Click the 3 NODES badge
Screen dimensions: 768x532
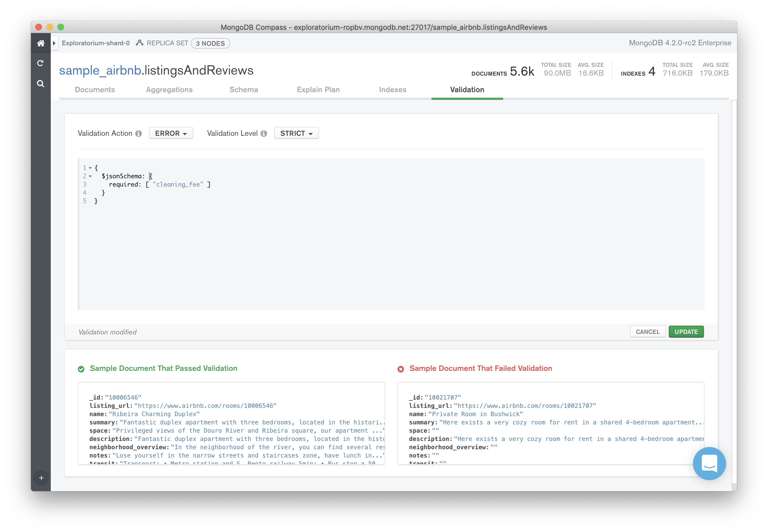click(210, 43)
